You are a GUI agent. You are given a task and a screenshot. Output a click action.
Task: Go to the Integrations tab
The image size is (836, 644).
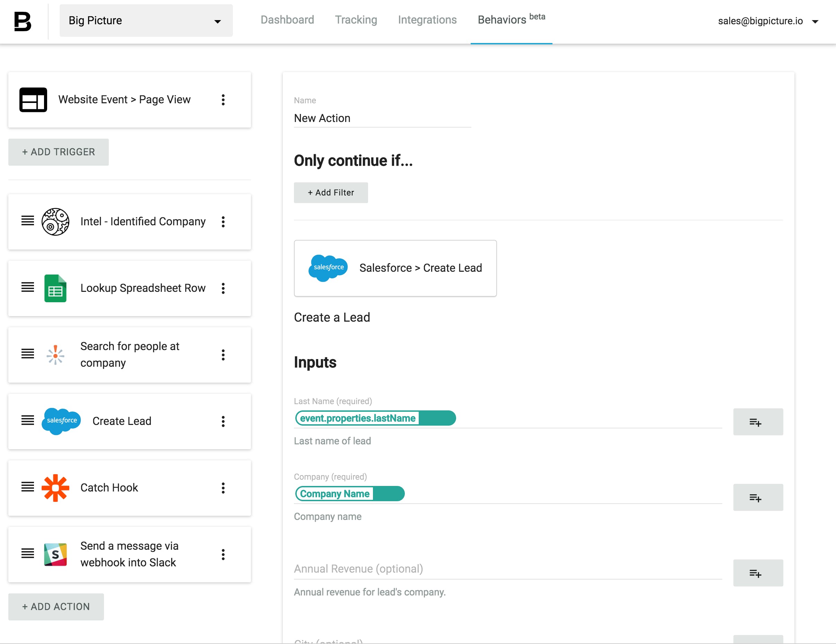tap(427, 20)
